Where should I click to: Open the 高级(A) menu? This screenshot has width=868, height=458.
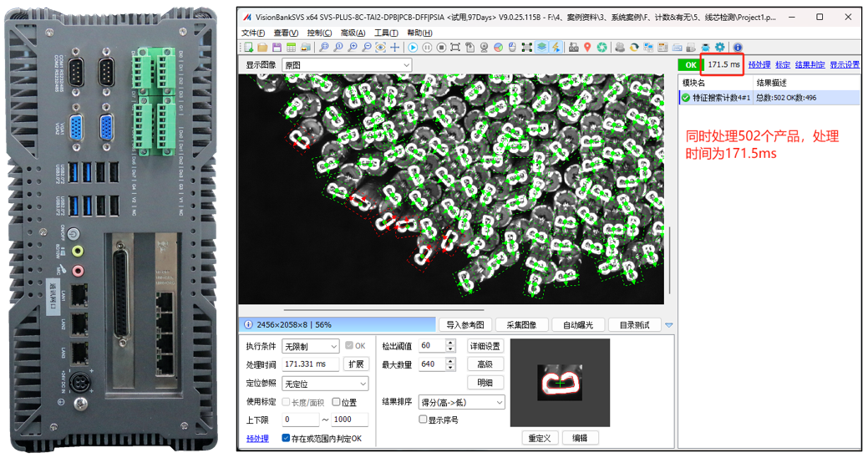click(353, 33)
